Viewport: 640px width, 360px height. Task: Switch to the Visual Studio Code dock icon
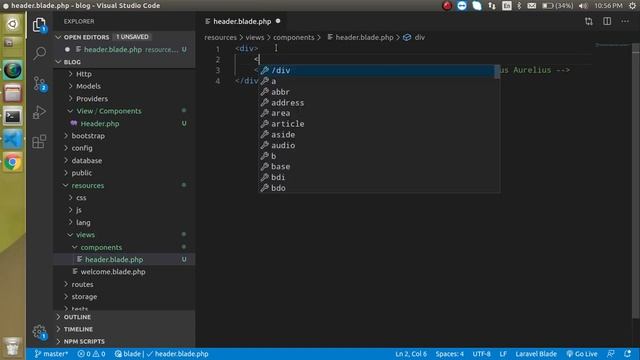(13, 140)
